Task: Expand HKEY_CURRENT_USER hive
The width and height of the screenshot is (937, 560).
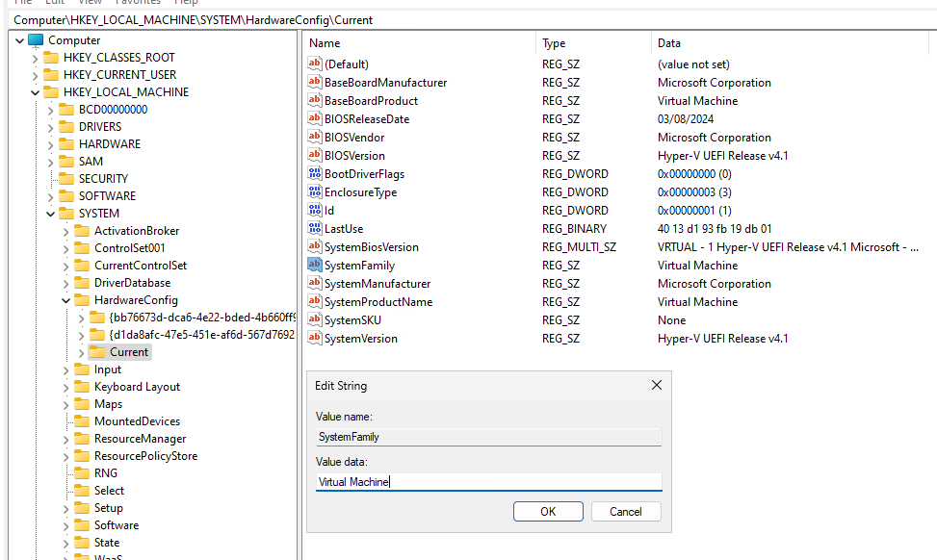Action: [36, 75]
